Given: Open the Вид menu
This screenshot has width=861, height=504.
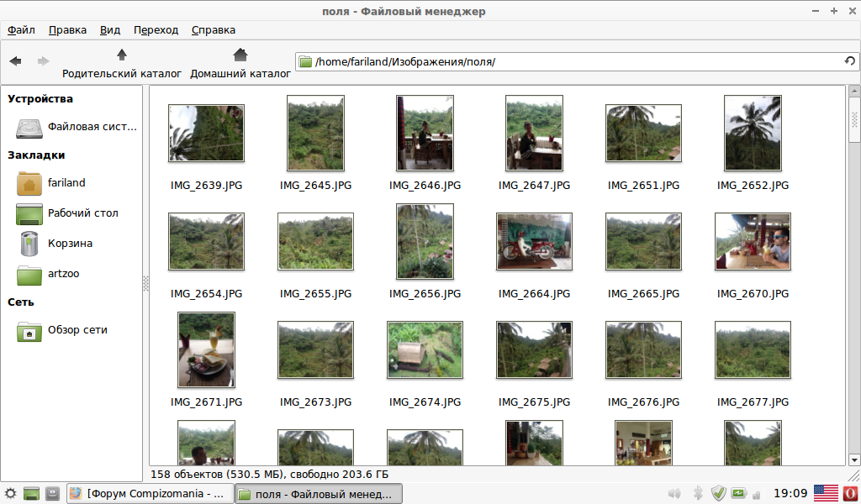Looking at the screenshot, I should coord(110,29).
